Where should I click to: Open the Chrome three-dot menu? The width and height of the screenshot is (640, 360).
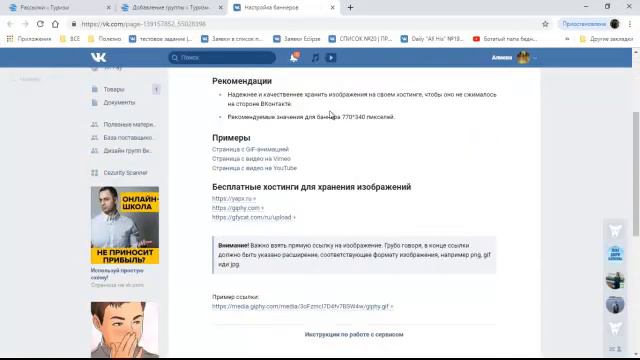coord(631,24)
